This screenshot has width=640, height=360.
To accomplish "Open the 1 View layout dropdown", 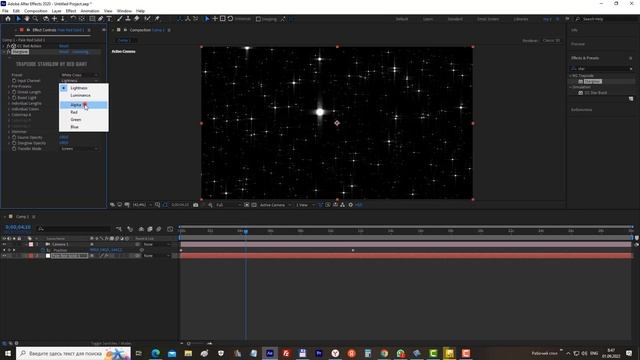I will 304,205.
